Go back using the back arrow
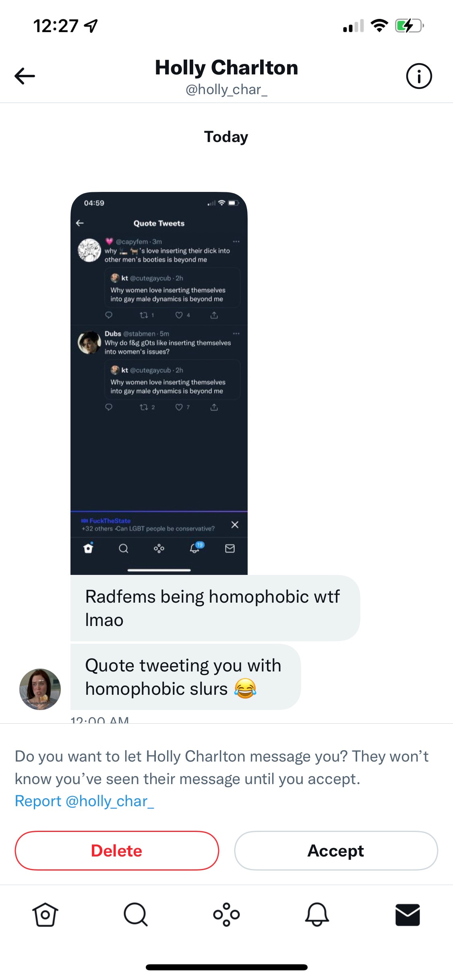The height and width of the screenshot is (980, 453). pyautogui.click(x=25, y=76)
